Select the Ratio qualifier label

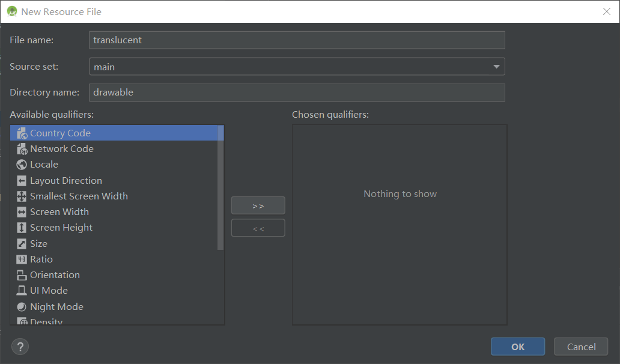point(41,259)
